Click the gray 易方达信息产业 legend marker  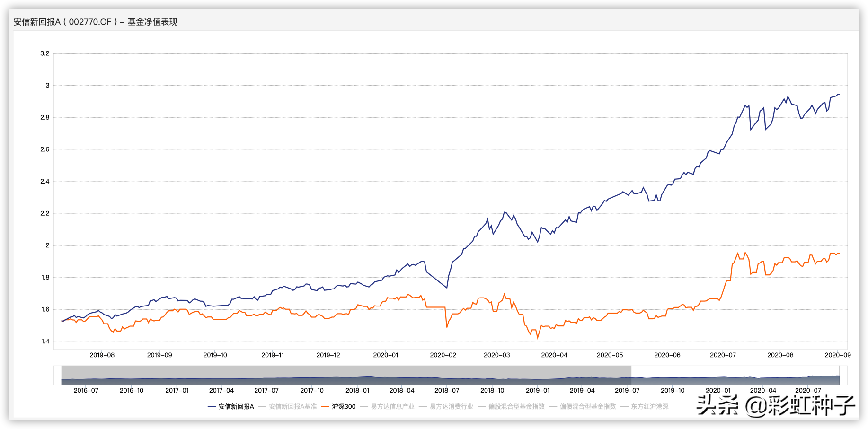pos(364,407)
